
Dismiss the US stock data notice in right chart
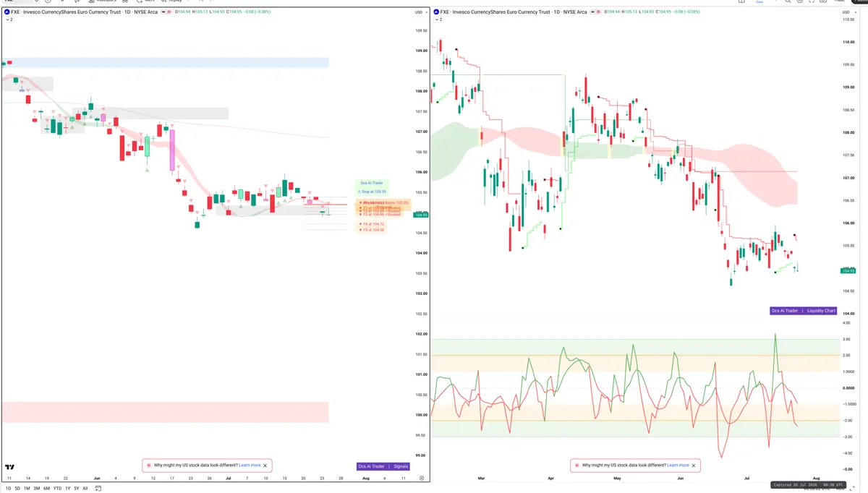pyautogui.click(x=694, y=466)
